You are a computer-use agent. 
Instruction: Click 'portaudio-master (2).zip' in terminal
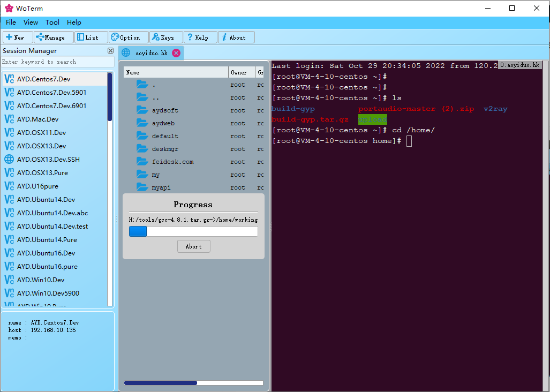pos(416,109)
